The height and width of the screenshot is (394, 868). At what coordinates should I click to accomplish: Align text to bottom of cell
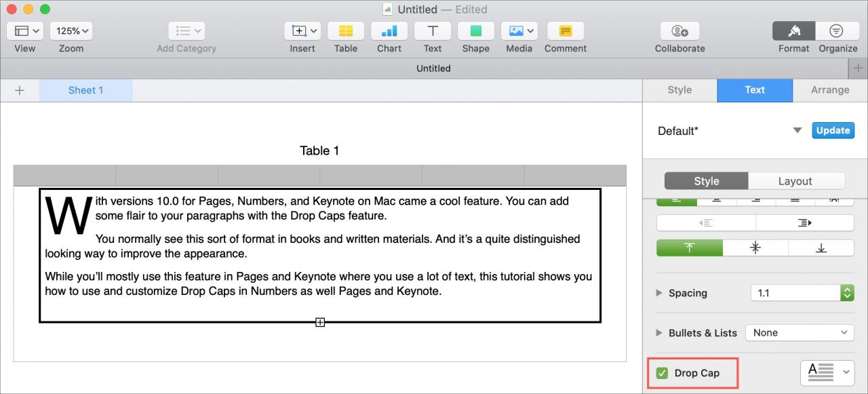[821, 248]
